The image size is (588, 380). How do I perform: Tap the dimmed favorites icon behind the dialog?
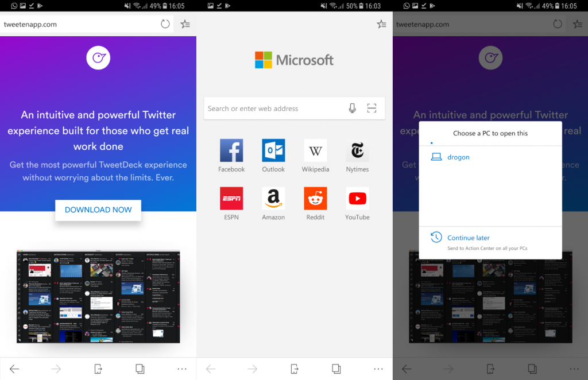point(578,24)
